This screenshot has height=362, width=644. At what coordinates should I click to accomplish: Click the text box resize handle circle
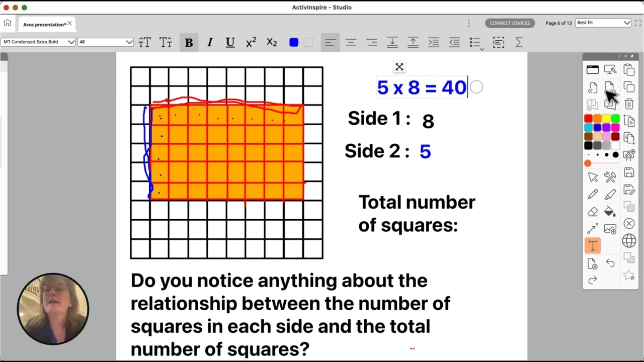pos(476,87)
